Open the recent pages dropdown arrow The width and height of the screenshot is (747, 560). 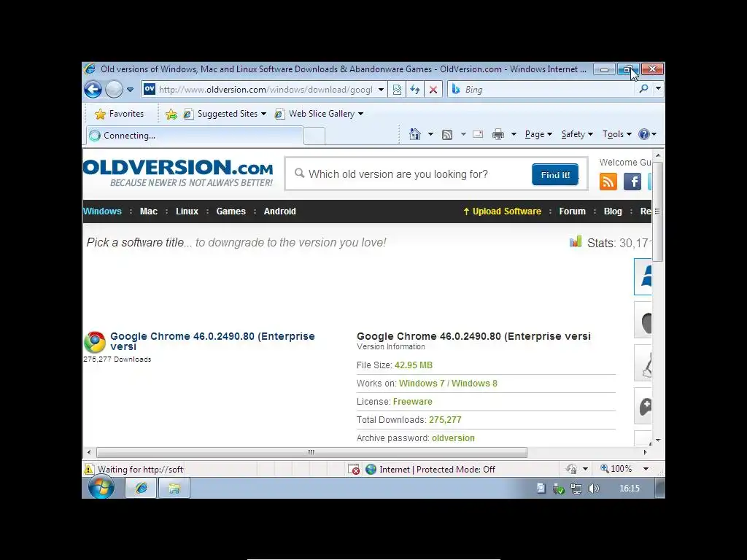130,90
